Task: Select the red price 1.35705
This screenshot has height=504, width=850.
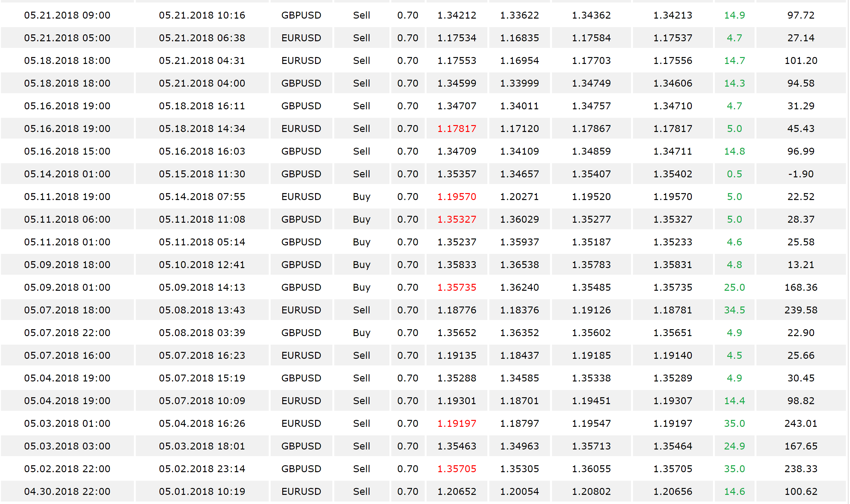Action: (x=457, y=469)
